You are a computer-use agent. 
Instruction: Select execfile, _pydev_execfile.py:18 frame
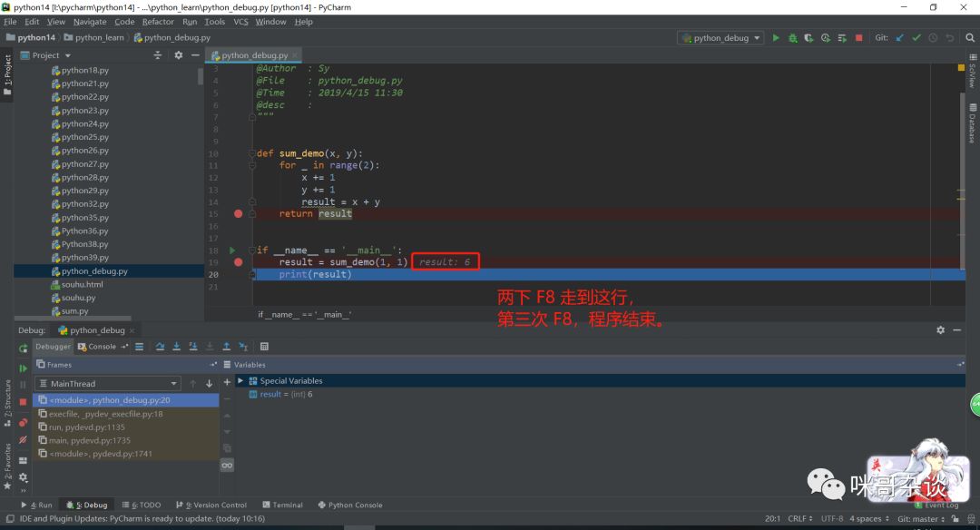point(125,414)
